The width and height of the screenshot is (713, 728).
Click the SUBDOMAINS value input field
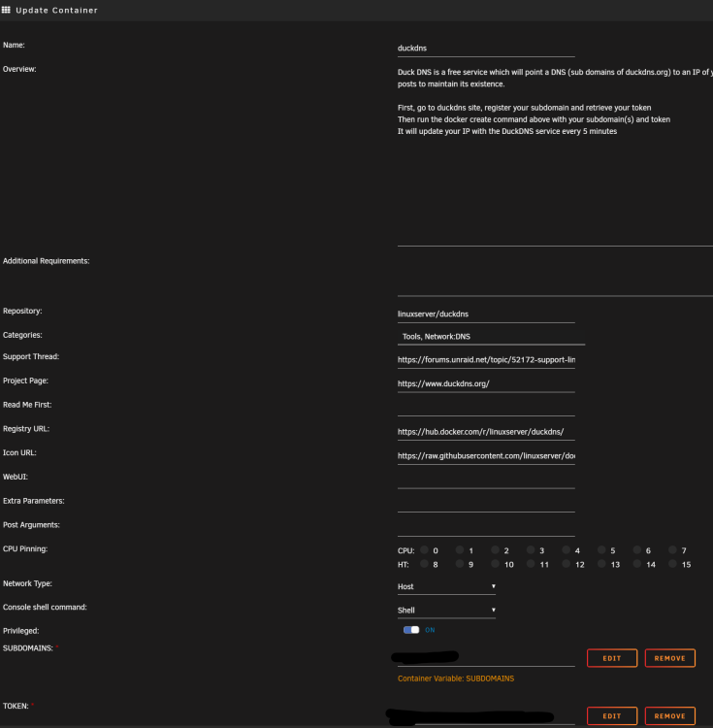coord(486,658)
